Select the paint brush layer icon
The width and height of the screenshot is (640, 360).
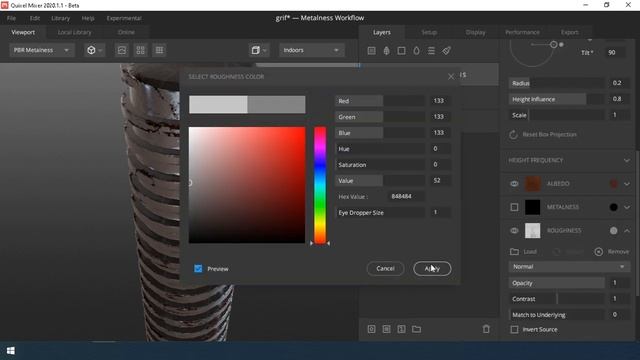coord(447,51)
